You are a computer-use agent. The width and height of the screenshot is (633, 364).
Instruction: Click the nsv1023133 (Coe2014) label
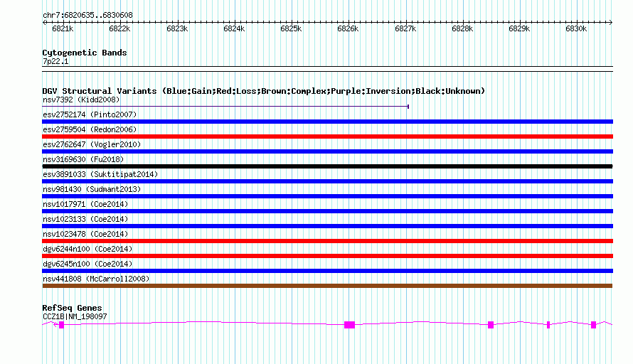pos(85,219)
